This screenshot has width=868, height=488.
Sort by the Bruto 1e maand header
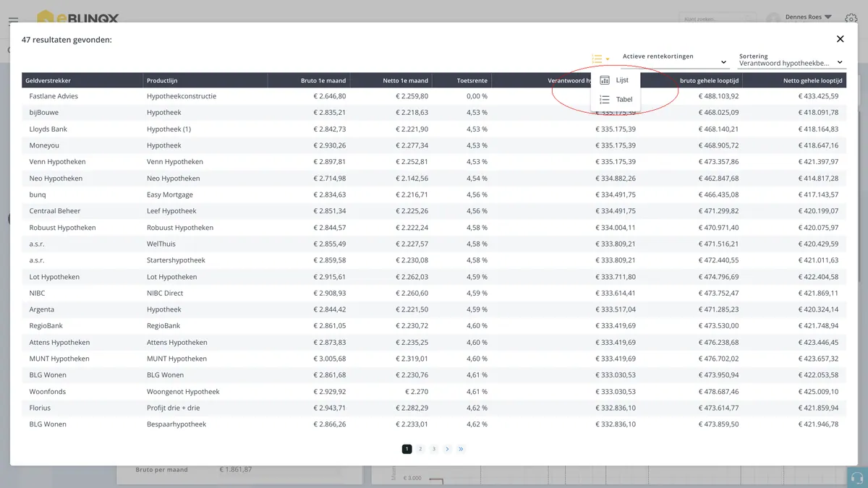(309, 80)
